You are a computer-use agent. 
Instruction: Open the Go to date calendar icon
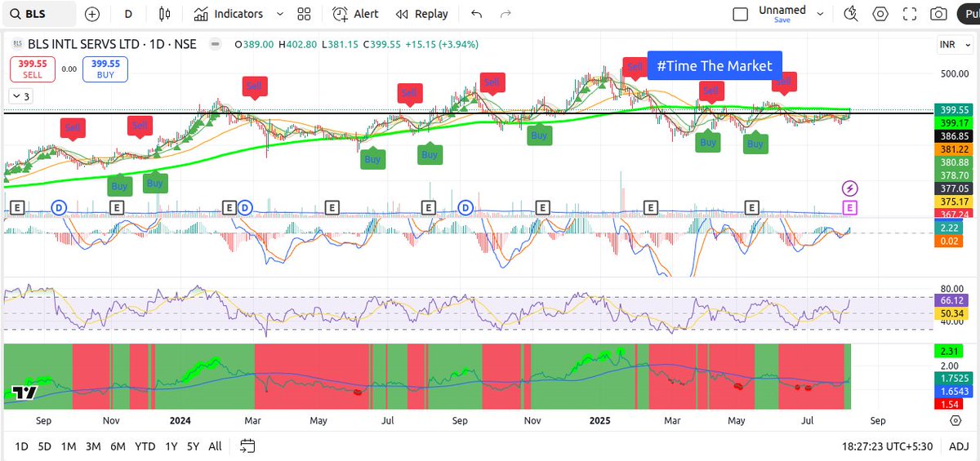click(x=247, y=446)
